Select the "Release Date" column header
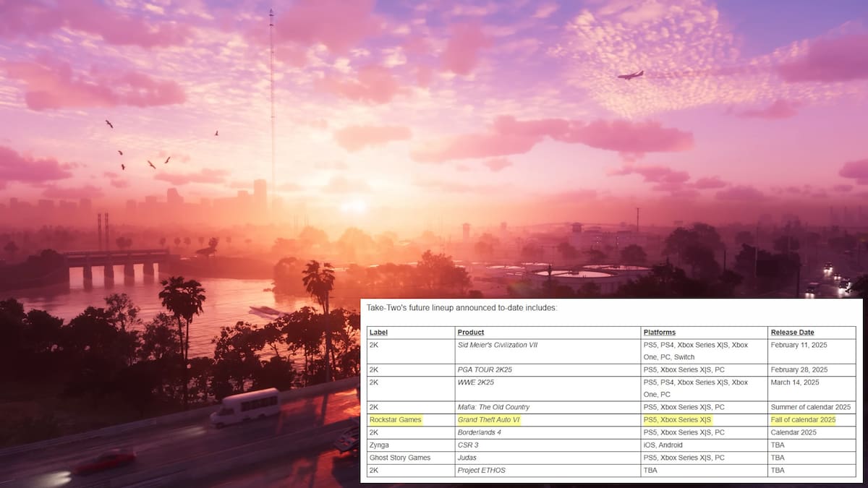This screenshot has width=868, height=488. click(x=792, y=333)
